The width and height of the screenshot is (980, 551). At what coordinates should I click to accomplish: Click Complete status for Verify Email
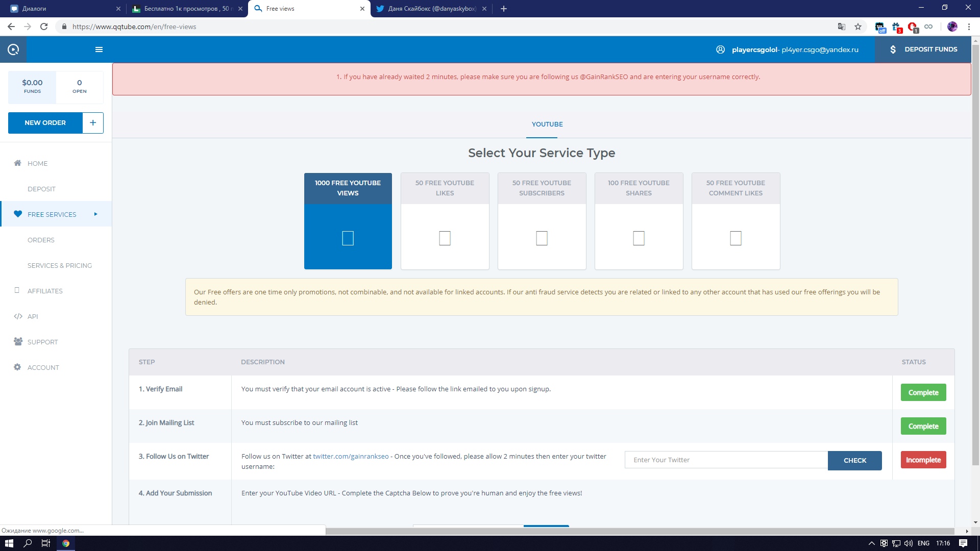tap(923, 392)
